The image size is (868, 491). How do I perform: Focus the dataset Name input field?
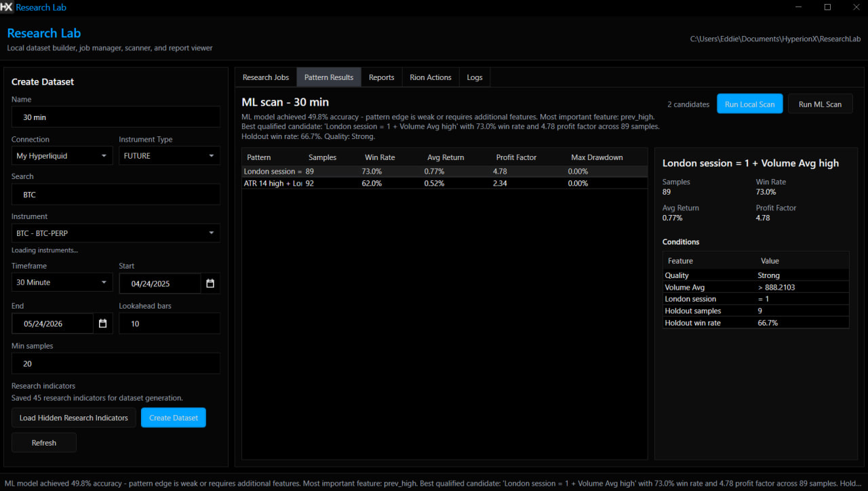point(116,117)
